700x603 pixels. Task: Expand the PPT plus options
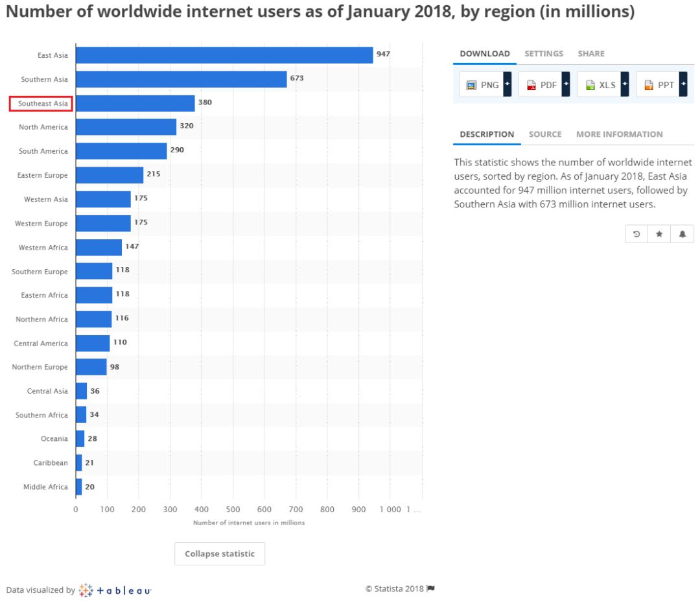point(683,84)
